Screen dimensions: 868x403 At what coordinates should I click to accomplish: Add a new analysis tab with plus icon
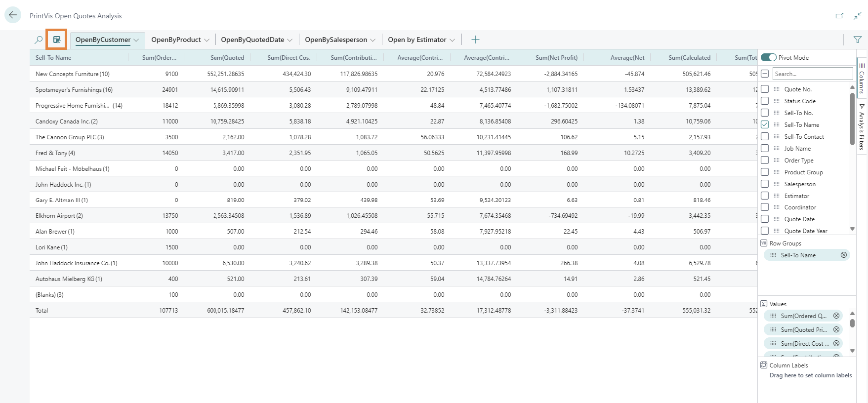click(475, 40)
